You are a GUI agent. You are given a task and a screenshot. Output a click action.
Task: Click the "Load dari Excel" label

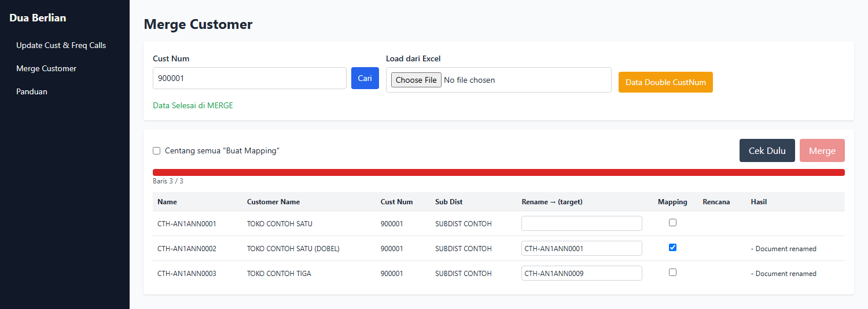click(x=413, y=58)
